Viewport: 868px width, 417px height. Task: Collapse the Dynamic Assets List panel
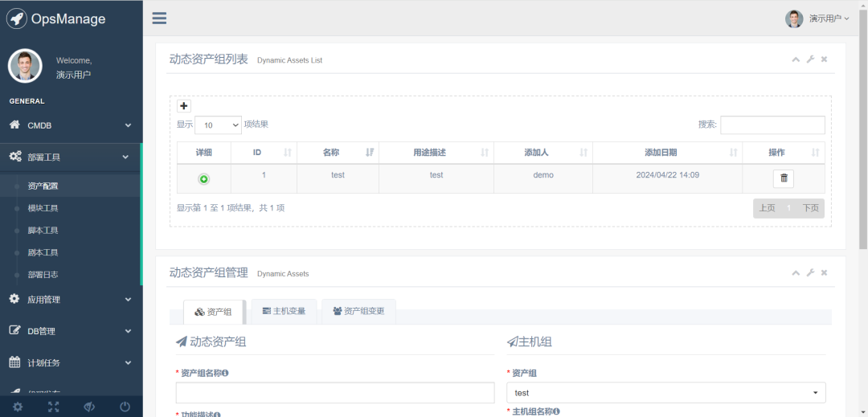pos(796,59)
